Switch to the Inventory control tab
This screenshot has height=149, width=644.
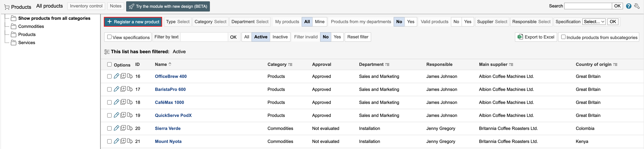[x=86, y=6]
